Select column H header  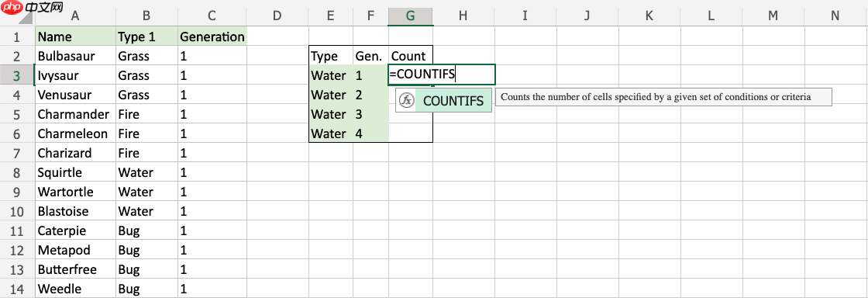(464, 16)
